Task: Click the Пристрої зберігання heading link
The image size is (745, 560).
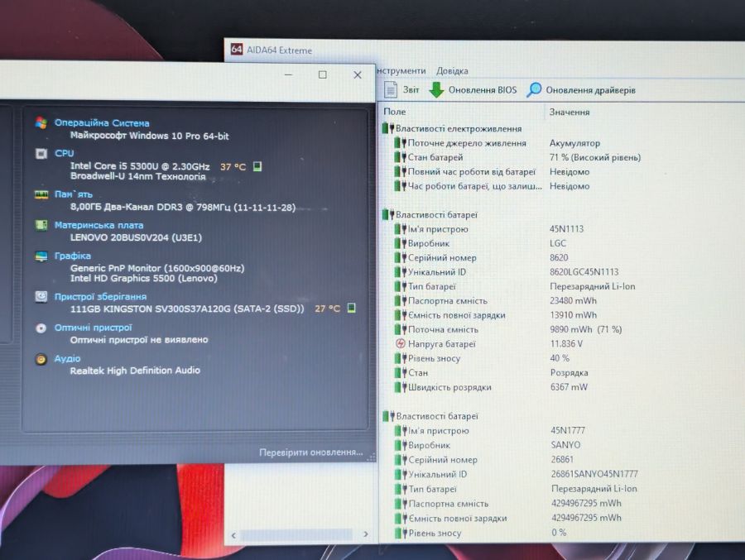Action: 100,296
